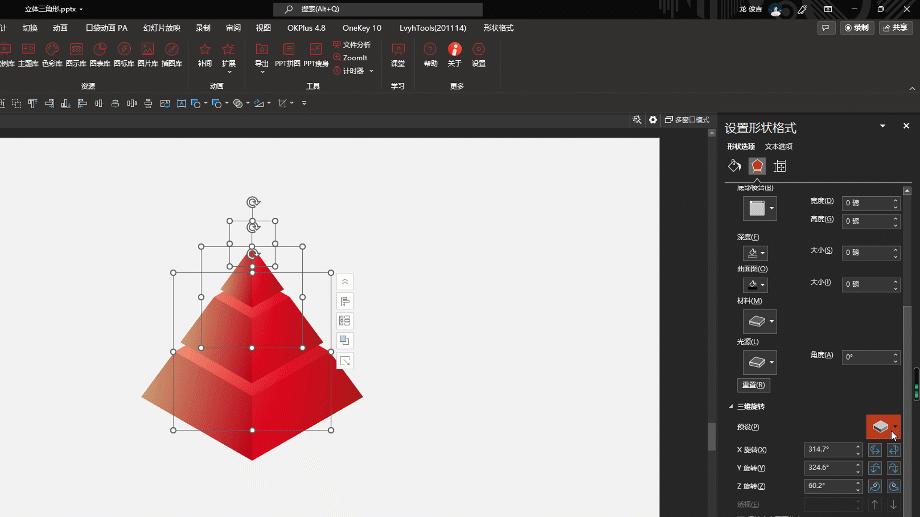The width and height of the screenshot is (920, 517).
Task: Open the Size & Properties icon
Action: pyautogui.click(x=780, y=167)
